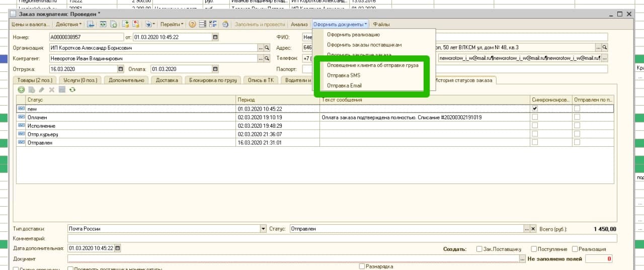Image resolution: width=644 pixels, height=270 pixels.
Task: Click the green add status row icon
Action: coord(22,89)
